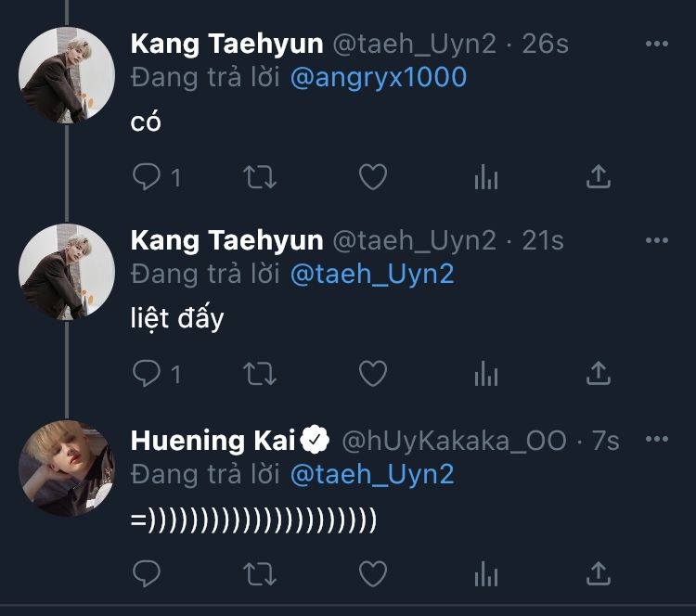The image size is (696, 616).
Task: Like Huening Kai's tweet
Action: pyautogui.click(x=372, y=572)
